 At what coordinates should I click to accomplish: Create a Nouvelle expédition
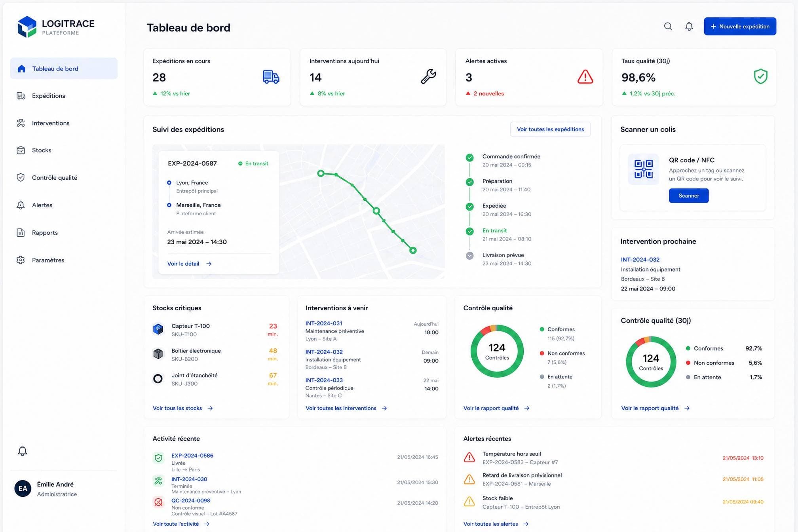(x=740, y=27)
